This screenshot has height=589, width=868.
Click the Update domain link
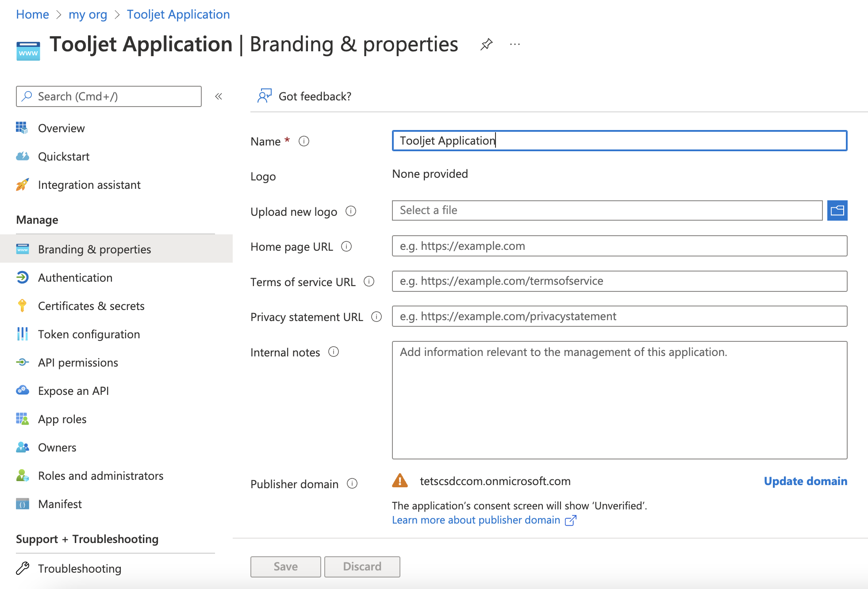click(806, 481)
